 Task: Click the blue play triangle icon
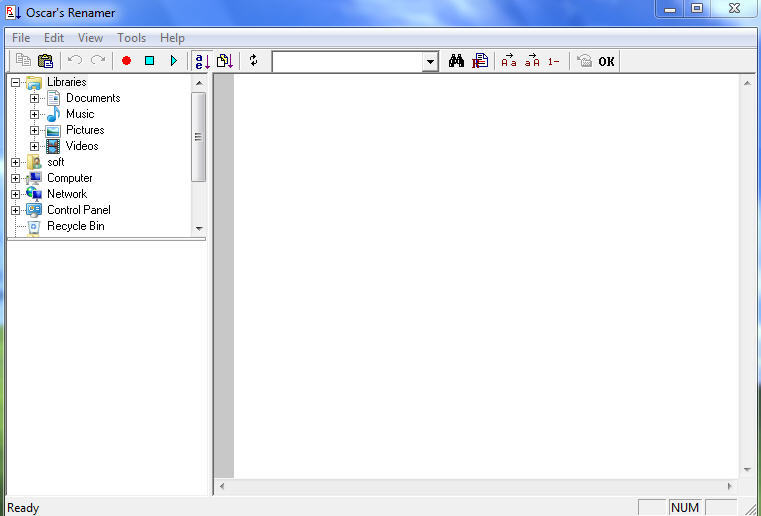[x=173, y=61]
